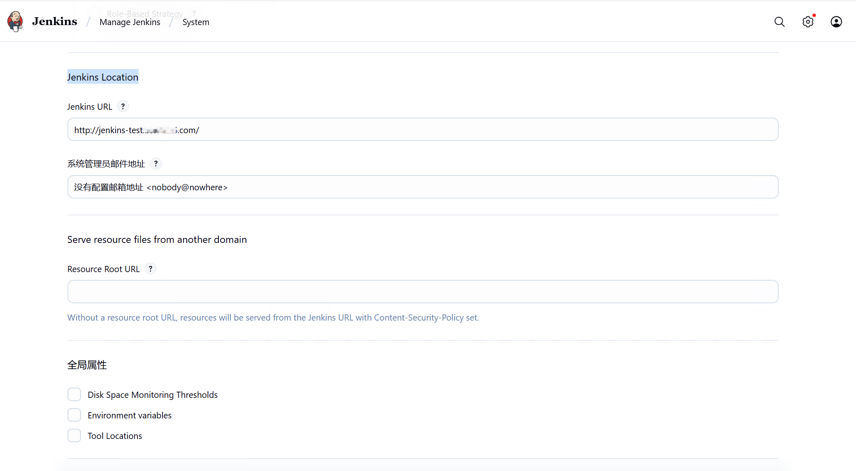868x471 pixels.
Task: Click the Jenkins butler logo icon
Action: tap(15, 21)
